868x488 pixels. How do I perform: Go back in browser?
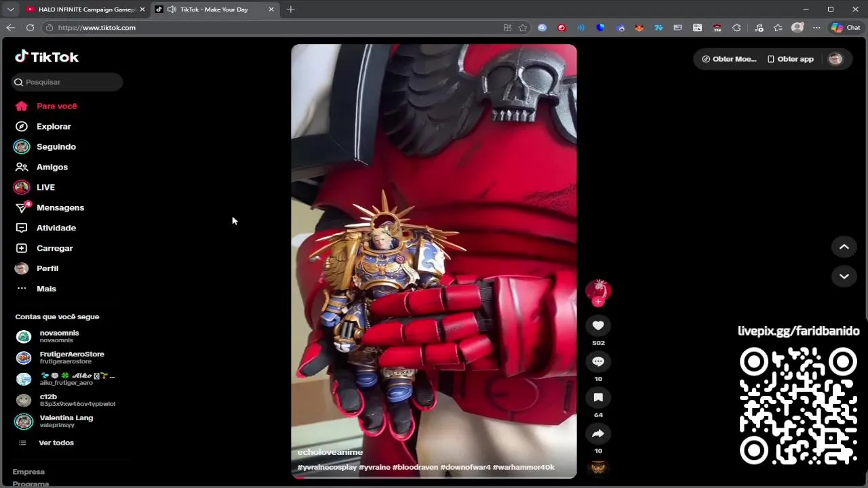point(10,28)
